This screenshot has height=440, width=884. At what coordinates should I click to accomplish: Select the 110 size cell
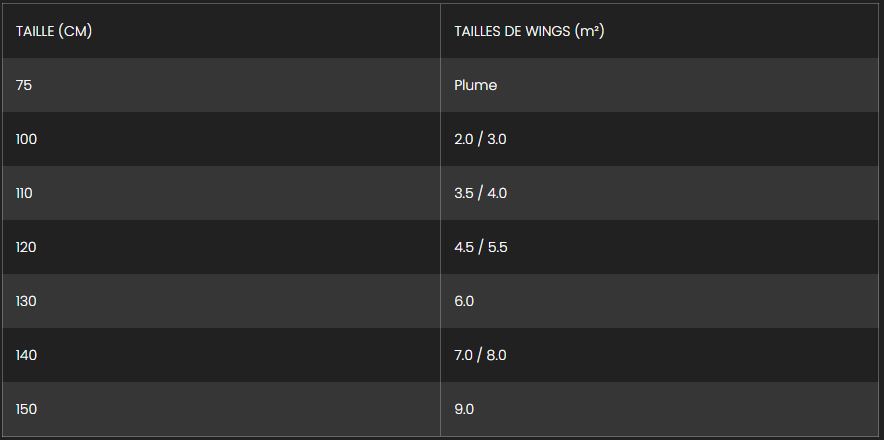(24, 193)
